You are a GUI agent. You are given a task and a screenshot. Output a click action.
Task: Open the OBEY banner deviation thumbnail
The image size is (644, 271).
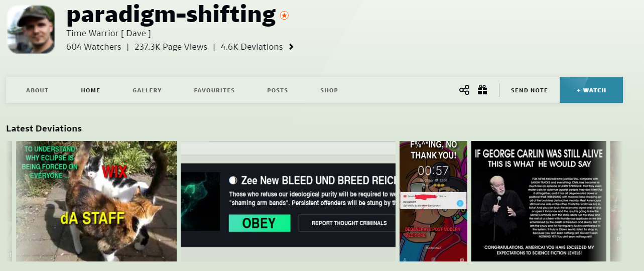click(288, 201)
